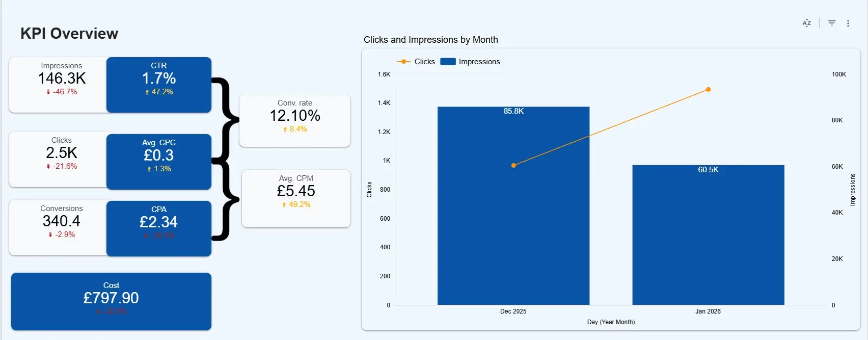868x340 pixels.
Task: Click the up arrow next to Conv. rate 8.4%
Action: click(x=285, y=129)
